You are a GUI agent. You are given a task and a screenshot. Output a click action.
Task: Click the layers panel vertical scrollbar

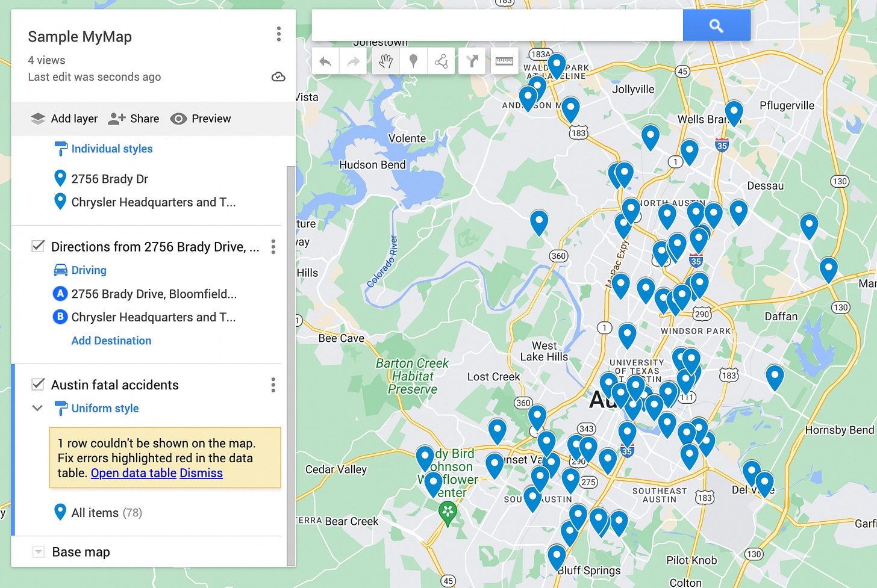pos(291,366)
